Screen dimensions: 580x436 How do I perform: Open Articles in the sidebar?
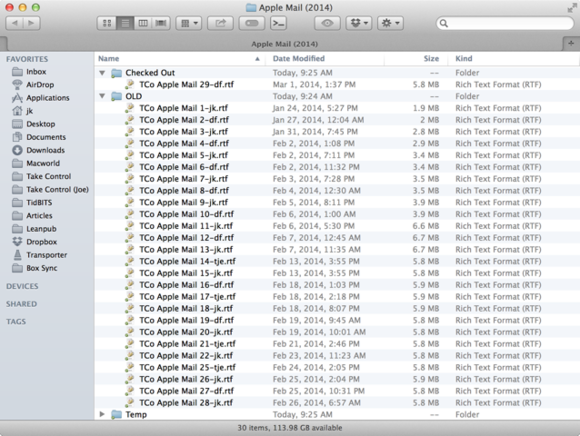click(39, 216)
